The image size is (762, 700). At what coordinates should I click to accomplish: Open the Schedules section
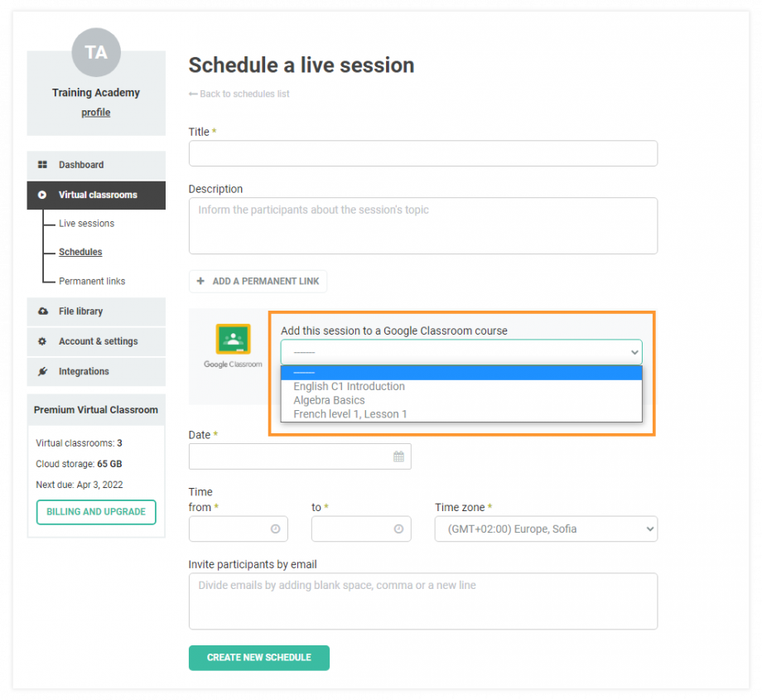click(80, 252)
